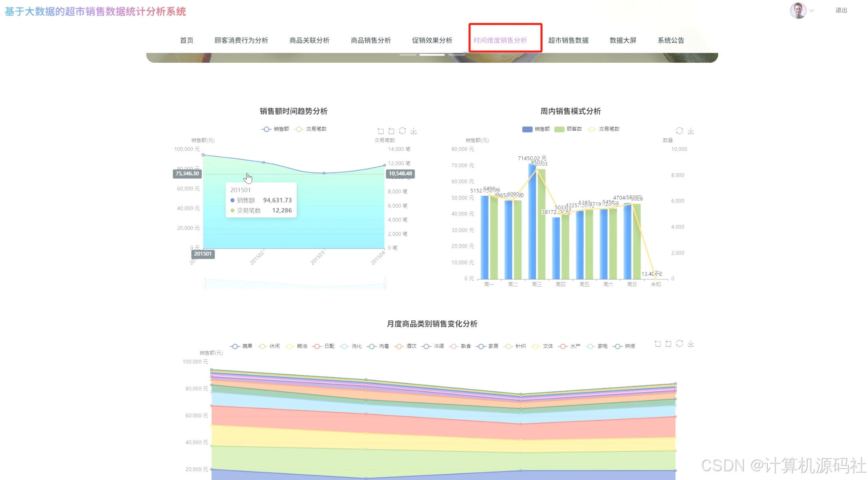Download the weekly sales pattern chart image

point(691,131)
